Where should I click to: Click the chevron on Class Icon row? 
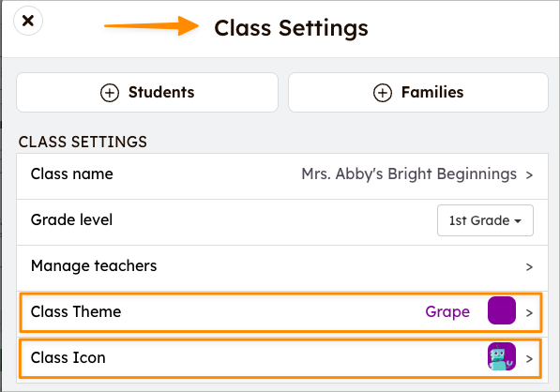529,358
